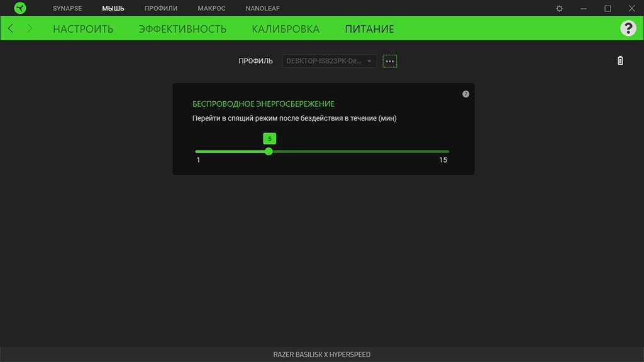Click the Razer logo icon

20,8
